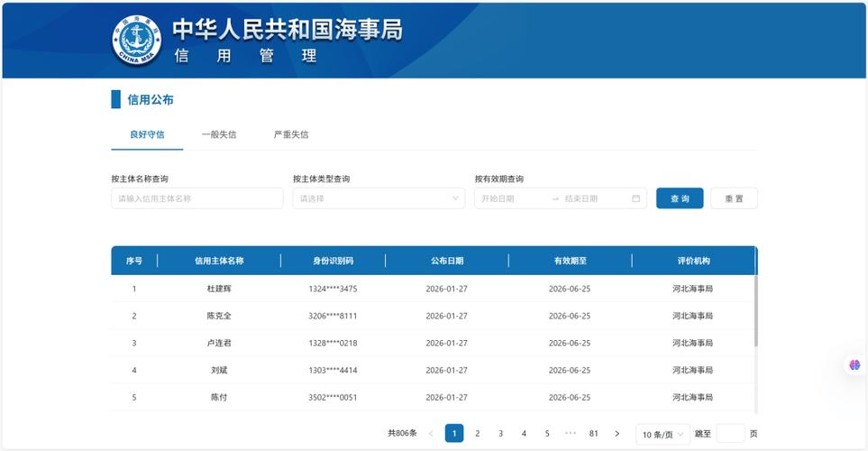
Task: Switch to the 良好守信 tab
Action: click(147, 134)
